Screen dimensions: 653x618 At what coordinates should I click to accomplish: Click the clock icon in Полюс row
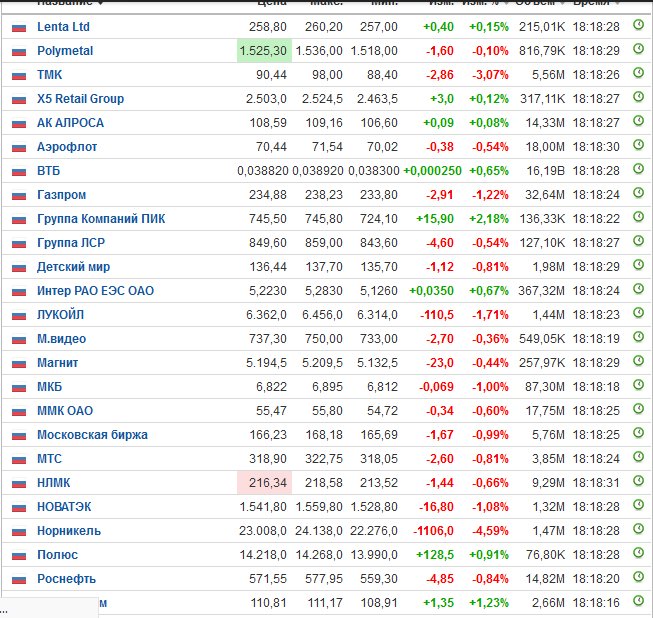(638, 553)
